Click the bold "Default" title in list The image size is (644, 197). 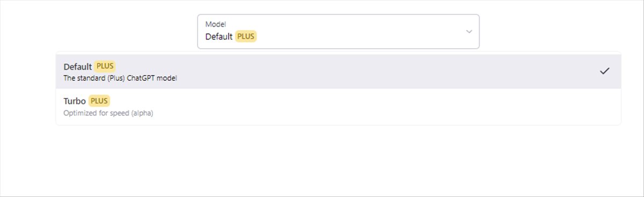point(78,66)
